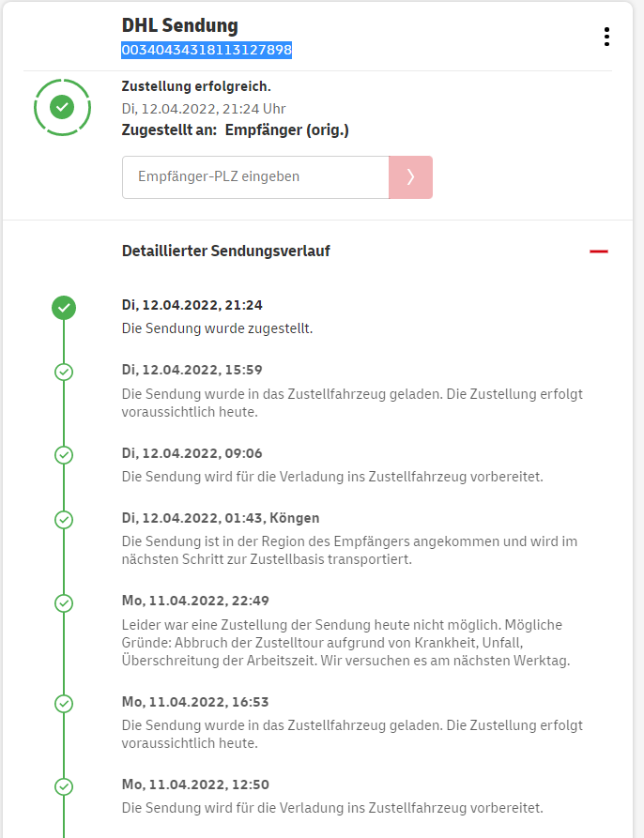The image size is (644, 838).
Task: Click the large green delivery success icon
Action: (x=62, y=108)
